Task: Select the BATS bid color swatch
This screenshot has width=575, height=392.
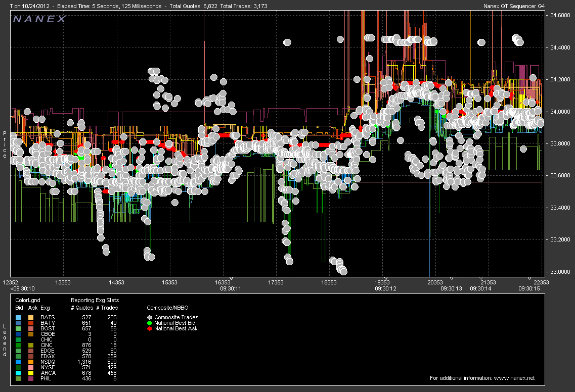Action: (18, 318)
